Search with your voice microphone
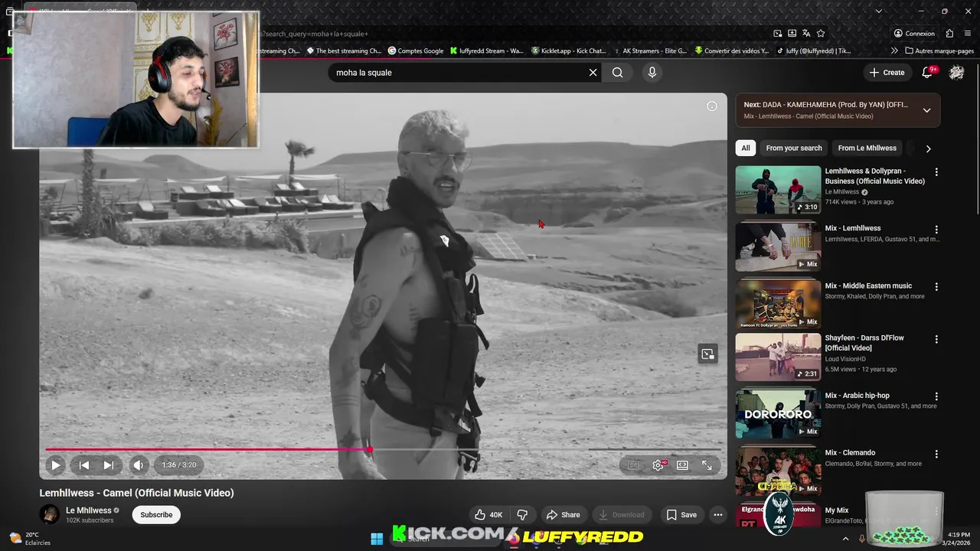The height and width of the screenshot is (551, 980). click(652, 72)
